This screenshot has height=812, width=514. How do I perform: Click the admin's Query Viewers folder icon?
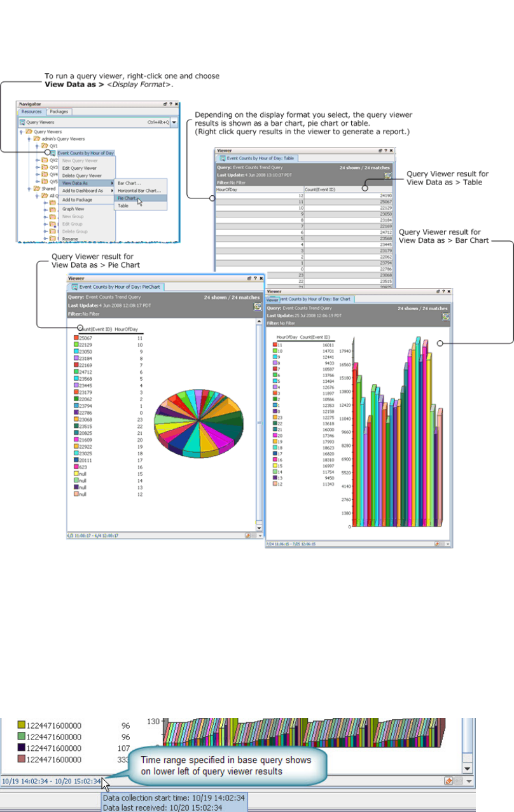[36, 139]
